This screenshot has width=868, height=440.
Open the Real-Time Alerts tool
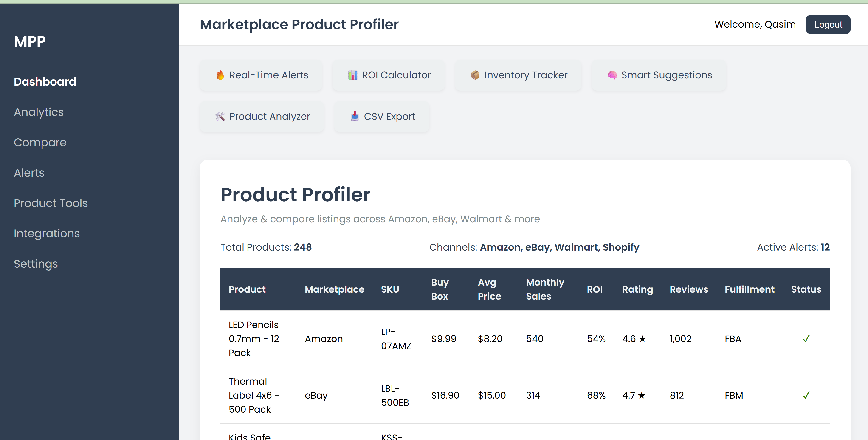[261, 75]
